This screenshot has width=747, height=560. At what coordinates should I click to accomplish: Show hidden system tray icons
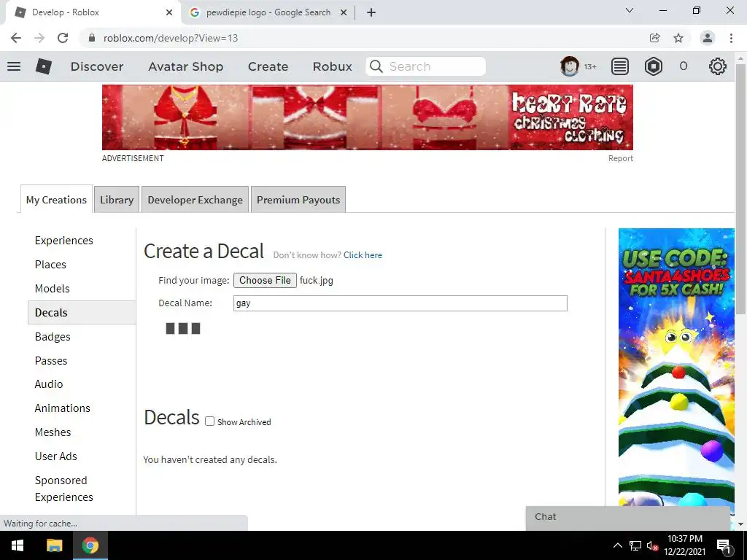click(x=617, y=545)
